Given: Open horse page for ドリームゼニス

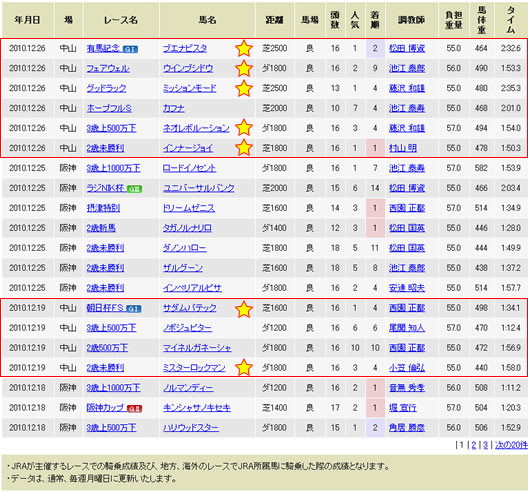Looking at the screenshot, I should click(189, 208).
